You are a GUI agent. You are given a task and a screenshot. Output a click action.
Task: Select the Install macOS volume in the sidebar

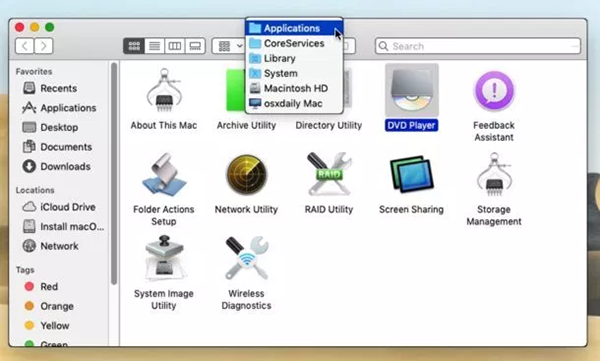[63, 226]
